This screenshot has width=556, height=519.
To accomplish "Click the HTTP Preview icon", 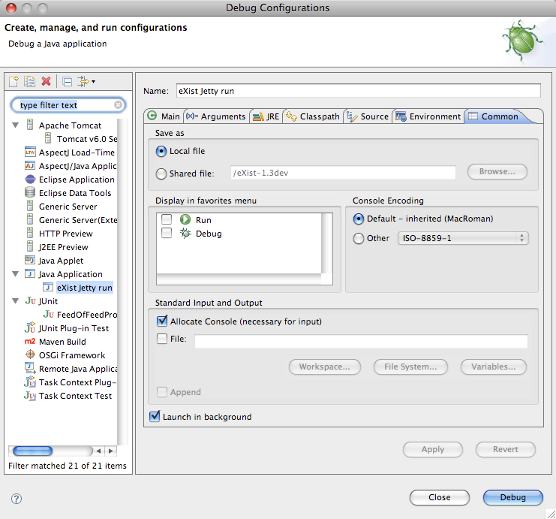I will (30, 233).
